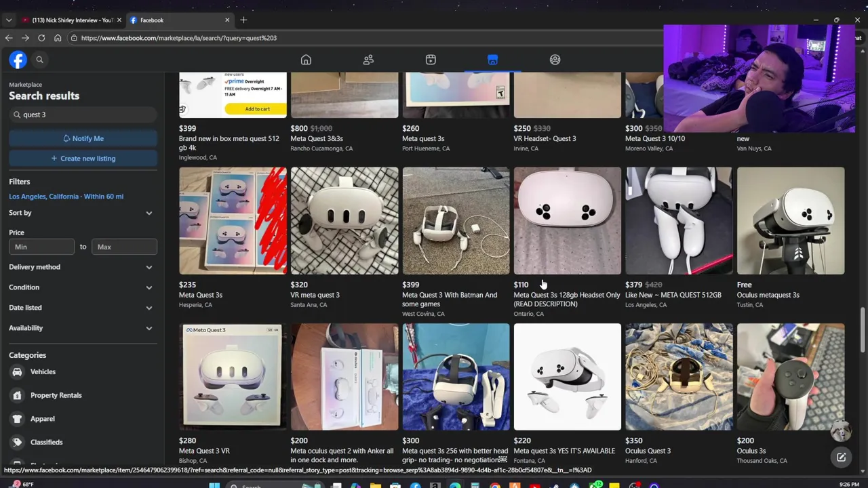Open the Groups icon in top navigation

(x=555, y=60)
